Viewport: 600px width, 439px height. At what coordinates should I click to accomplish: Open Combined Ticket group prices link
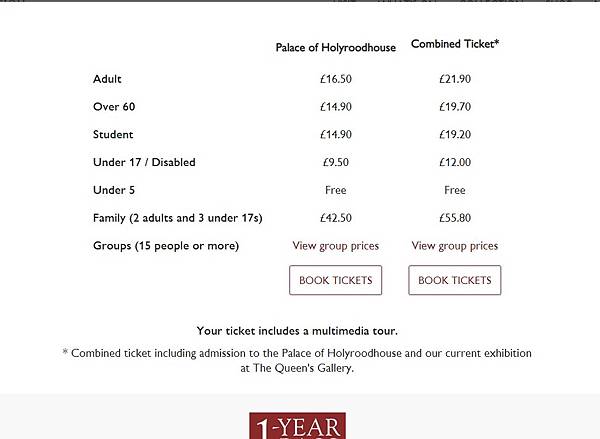click(x=454, y=245)
